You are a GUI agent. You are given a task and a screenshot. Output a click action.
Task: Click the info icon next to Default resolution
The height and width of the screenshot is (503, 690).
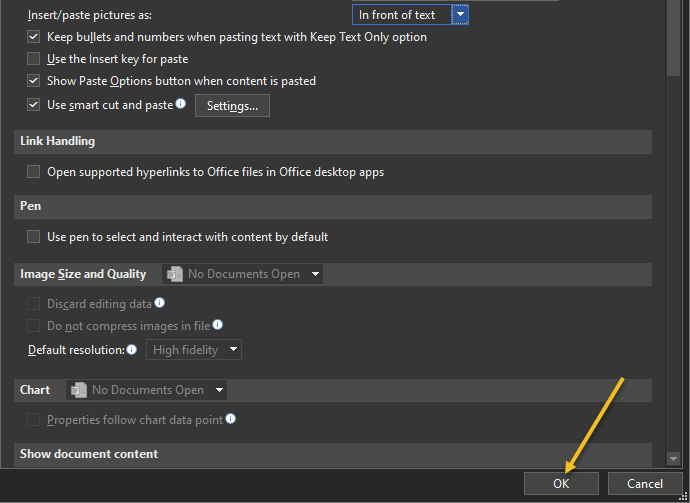[x=132, y=350]
